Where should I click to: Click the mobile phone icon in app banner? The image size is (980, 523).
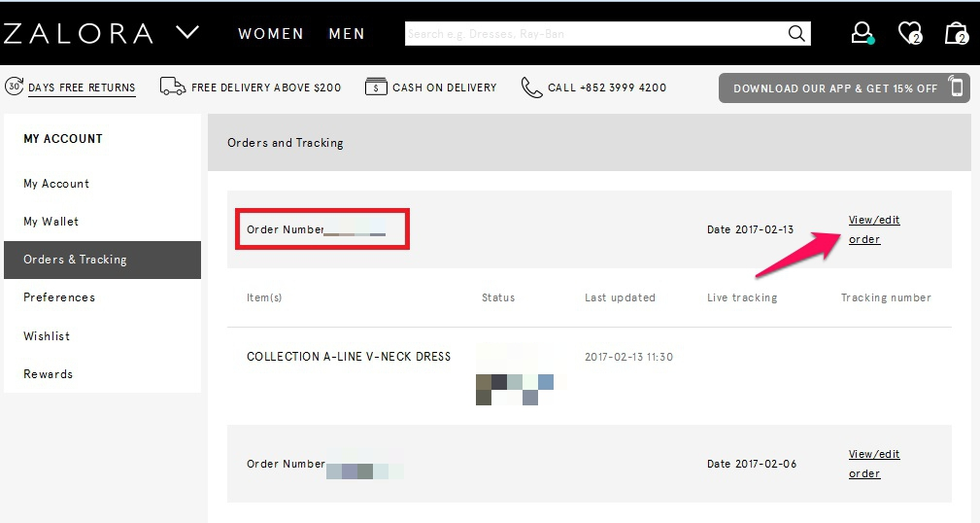(957, 87)
